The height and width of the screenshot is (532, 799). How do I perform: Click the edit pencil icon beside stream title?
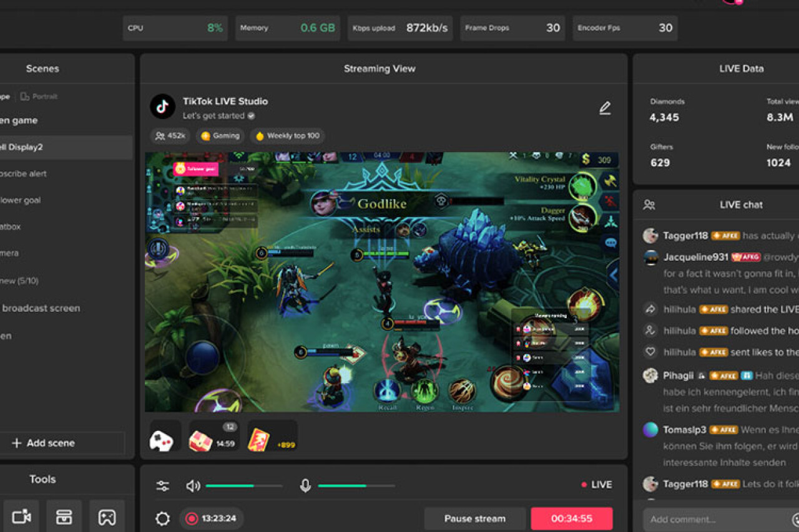[604, 108]
